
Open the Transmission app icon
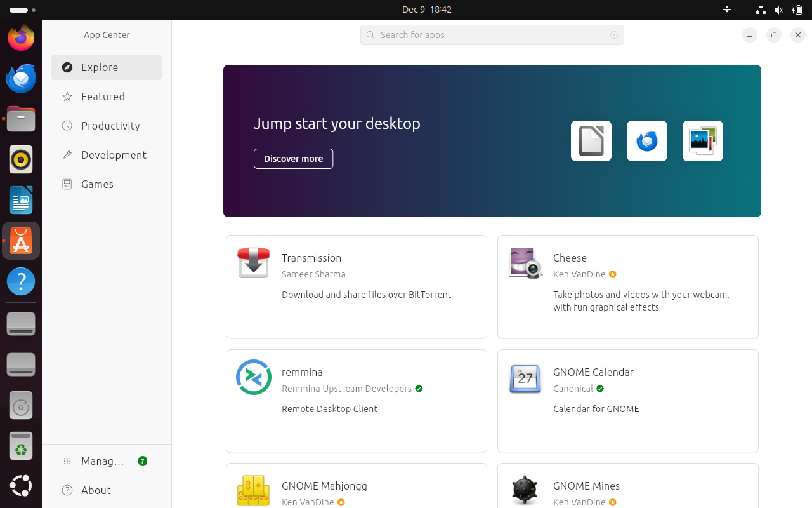[x=254, y=263]
